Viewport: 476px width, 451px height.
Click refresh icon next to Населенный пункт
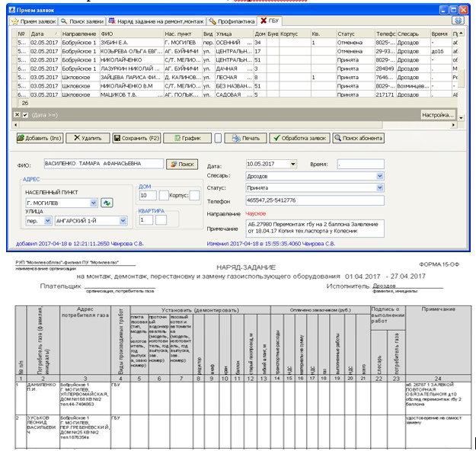[107, 203]
